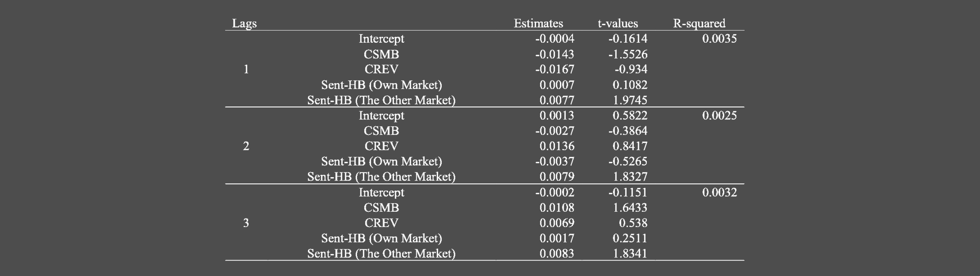Select the t-values column header
This screenshot has height=276, width=980.
[x=617, y=23]
